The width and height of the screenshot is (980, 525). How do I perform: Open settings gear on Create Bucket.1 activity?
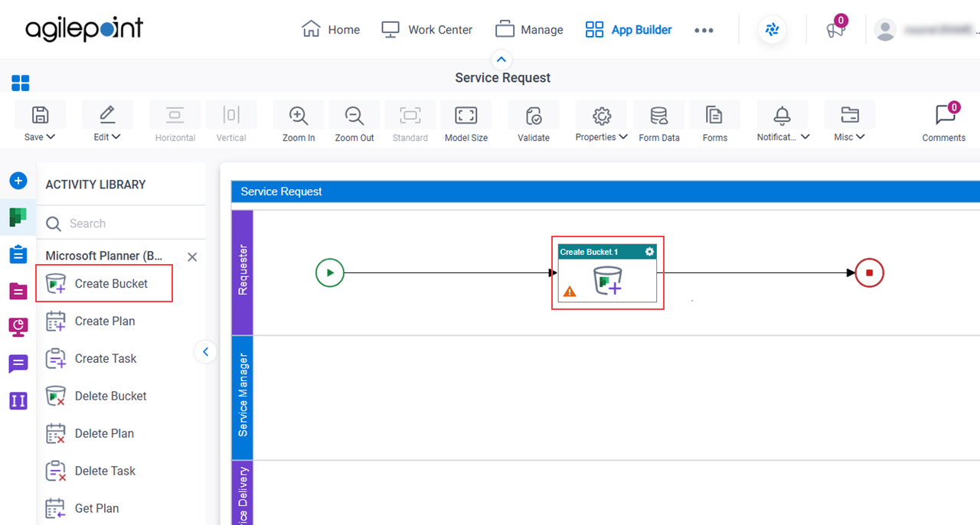pos(650,252)
